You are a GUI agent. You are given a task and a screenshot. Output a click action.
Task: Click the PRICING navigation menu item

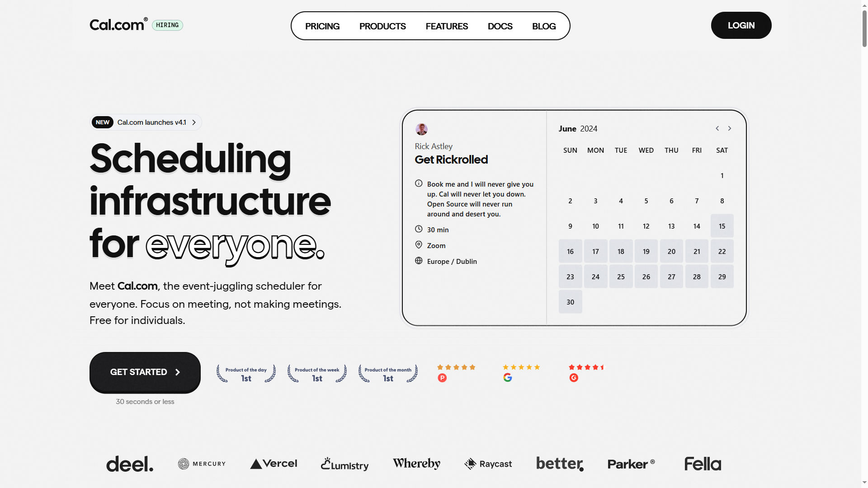322,26
